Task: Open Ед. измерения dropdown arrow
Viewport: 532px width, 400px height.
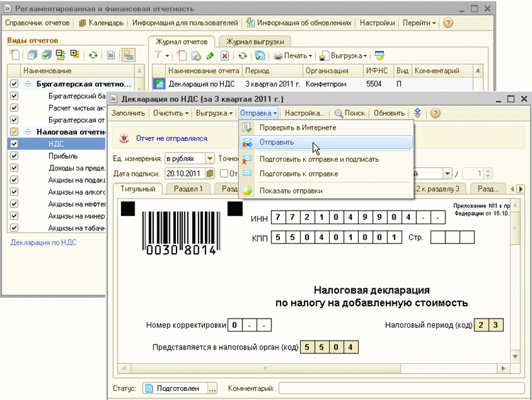Action: point(209,158)
